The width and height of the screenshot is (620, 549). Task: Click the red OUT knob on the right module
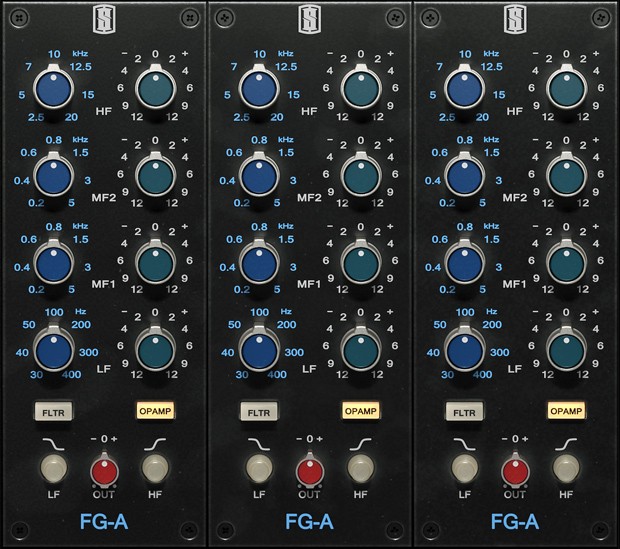(x=516, y=470)
